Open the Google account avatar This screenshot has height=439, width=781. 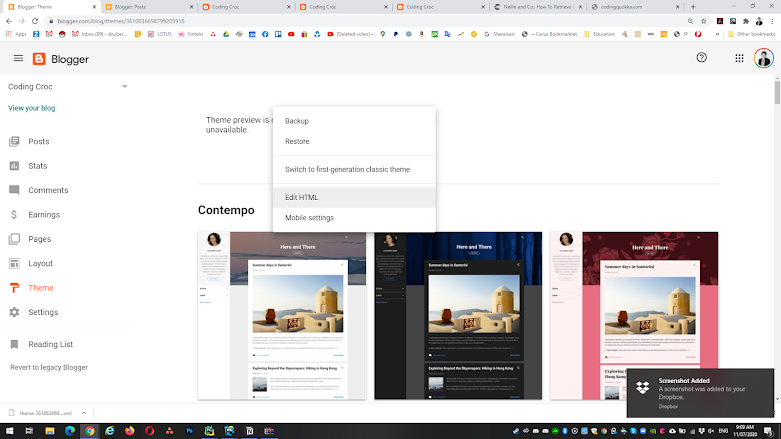tap(763, 58)
